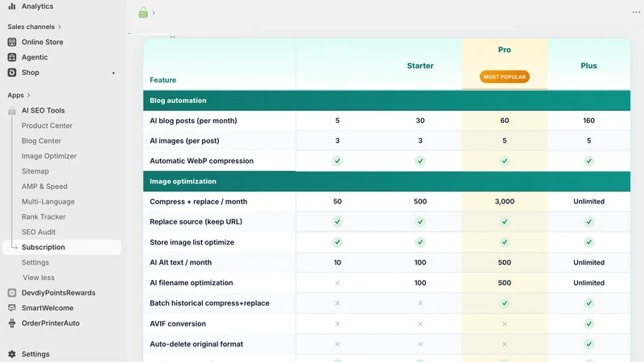The height and width of the screenshot is (362, 644).
Task: Open SEO Audit page
Action: [38, 232]
